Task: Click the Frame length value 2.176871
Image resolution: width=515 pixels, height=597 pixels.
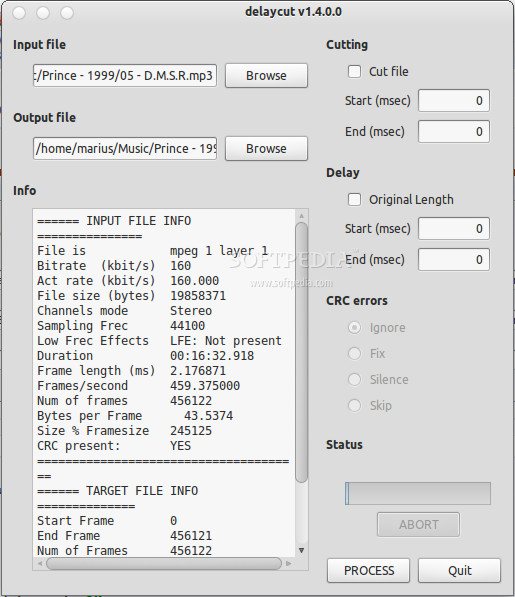Action: click(198, 370)
